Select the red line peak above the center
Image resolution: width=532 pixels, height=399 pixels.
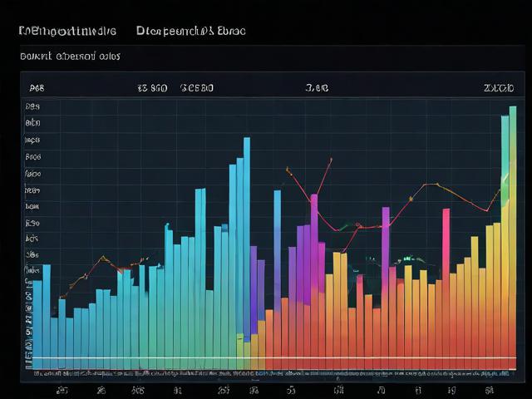click(x=330, y=160)
